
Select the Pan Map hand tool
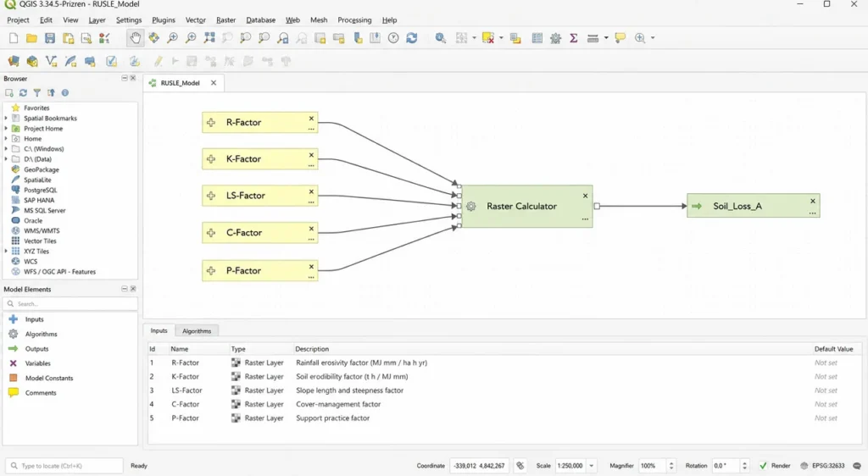point(135,38)
